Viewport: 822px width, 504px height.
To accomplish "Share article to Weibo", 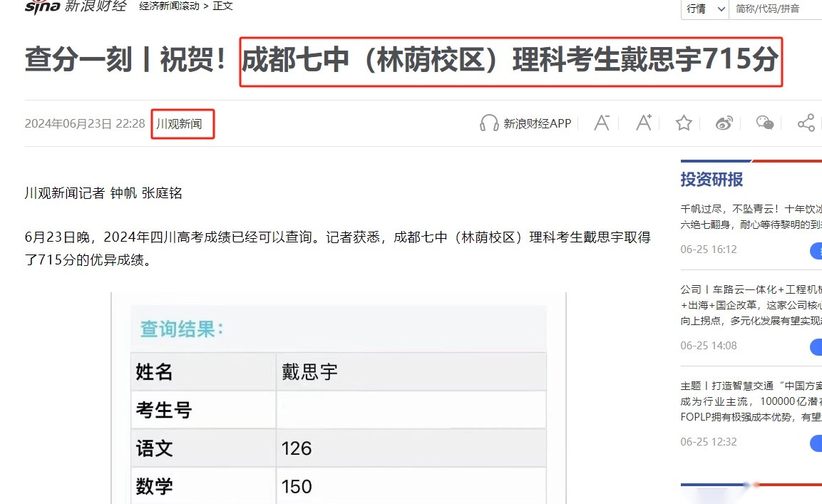I will (x=724, y=123).
